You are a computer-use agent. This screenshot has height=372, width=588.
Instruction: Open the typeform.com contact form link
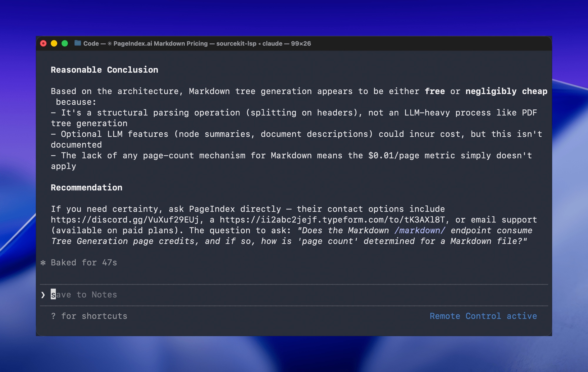tap(332, 220)
